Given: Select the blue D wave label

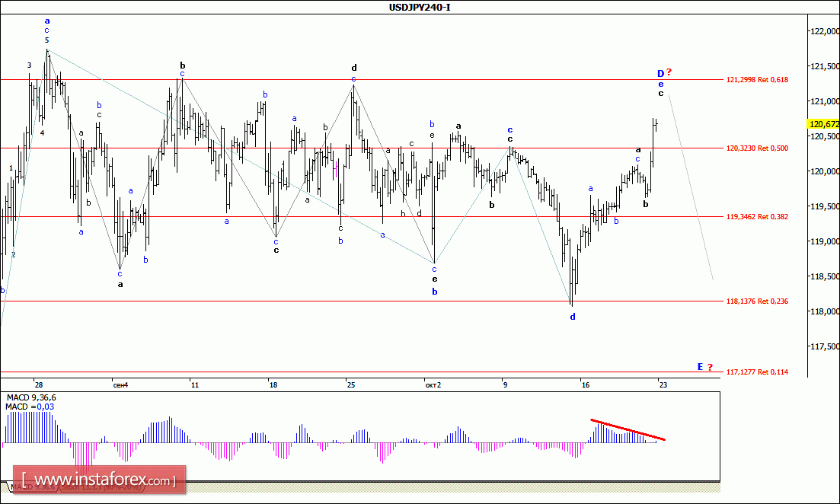Looking at the screenshot, I should [x=660, y=73].
